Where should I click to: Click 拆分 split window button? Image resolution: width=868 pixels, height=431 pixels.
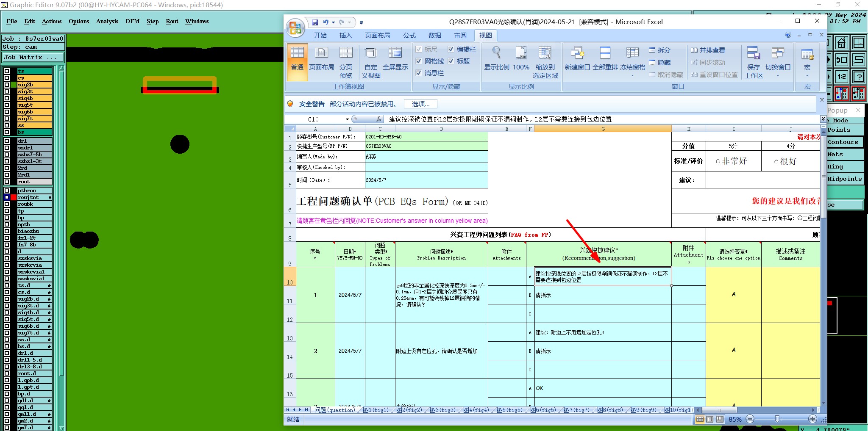coord(659,50)
